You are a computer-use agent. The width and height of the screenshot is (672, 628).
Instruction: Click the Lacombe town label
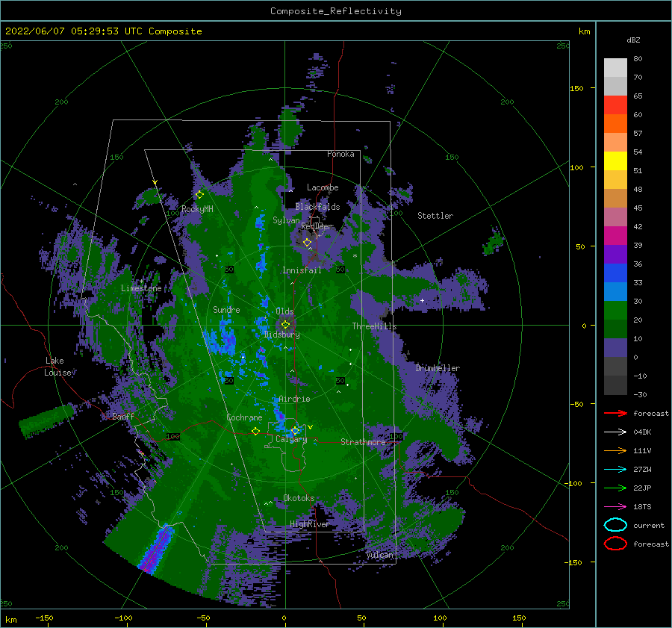(x=323, y=187)
